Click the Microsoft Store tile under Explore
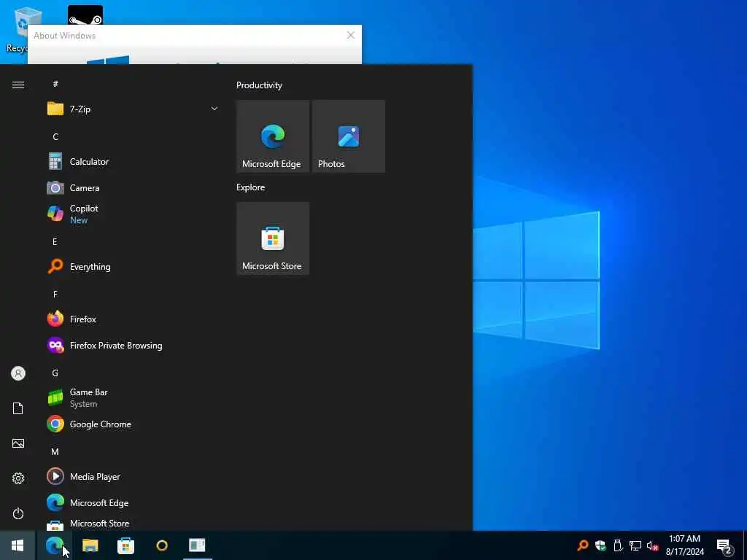This screenshot has width=747, height=560. pos(273,238)
